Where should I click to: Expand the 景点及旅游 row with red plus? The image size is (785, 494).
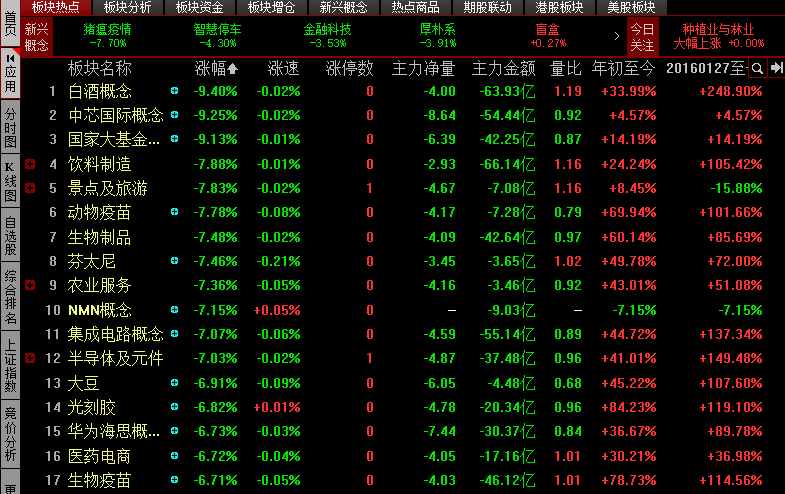(x=30, y=188)
